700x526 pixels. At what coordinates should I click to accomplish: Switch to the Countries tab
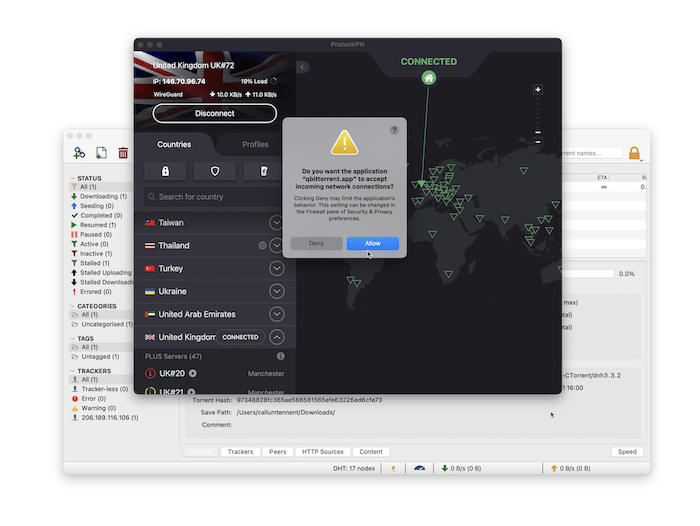point(174,144)
